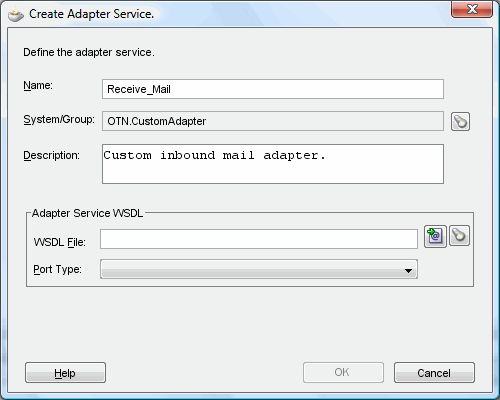Click the WSDL File: label

[x=60, y=242]
